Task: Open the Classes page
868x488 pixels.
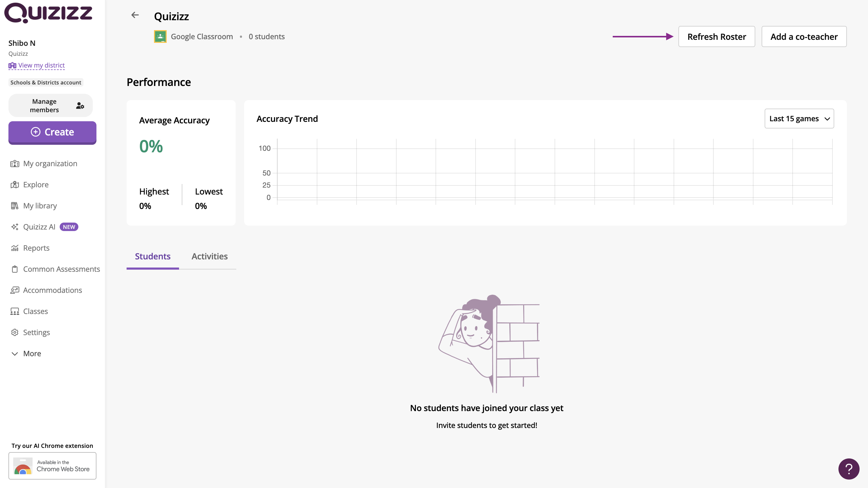Action: click(35, 311)
